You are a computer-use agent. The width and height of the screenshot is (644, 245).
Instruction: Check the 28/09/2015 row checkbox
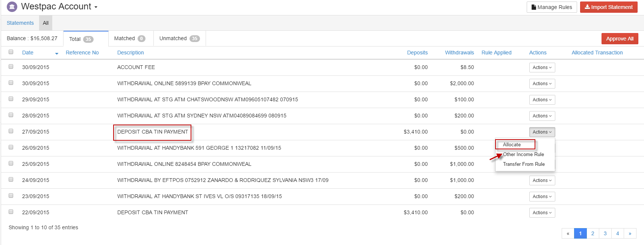coord(11,115)
